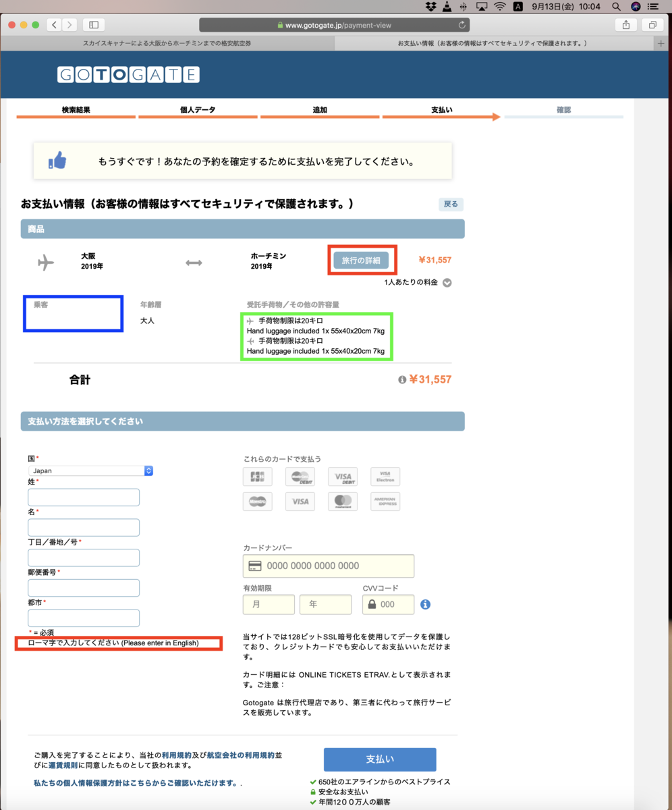Show all tabs overview button
The image size is (672, 810).
tap(652, 25)
